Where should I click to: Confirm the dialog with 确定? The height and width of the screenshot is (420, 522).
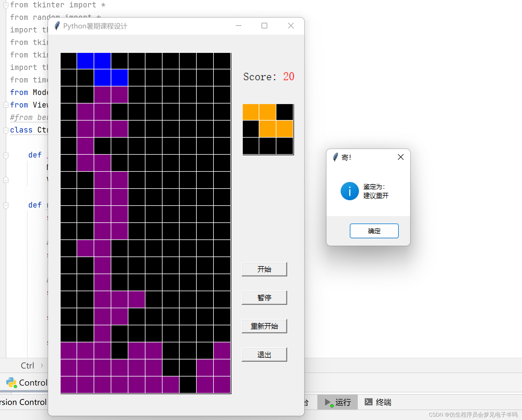[374, 231]
